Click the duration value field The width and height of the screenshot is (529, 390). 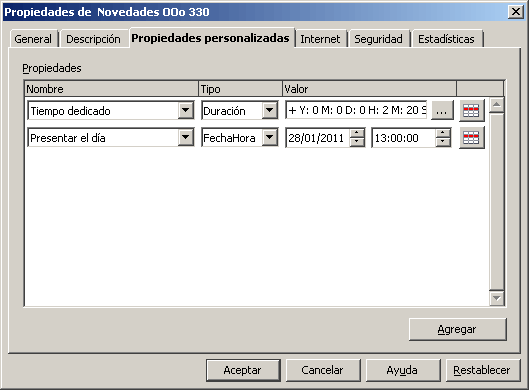pyautogui.click(x=356, y=110)
